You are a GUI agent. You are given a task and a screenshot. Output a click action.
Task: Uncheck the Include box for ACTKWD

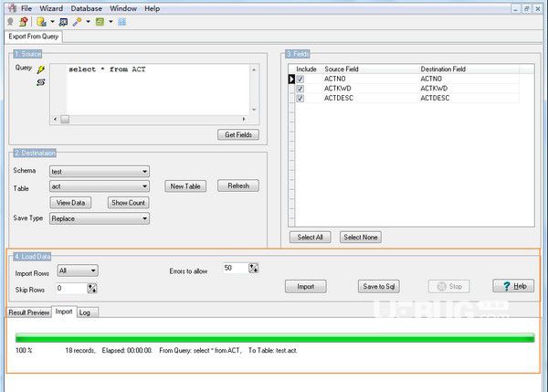pyautogui.click(x=300, y=89)
